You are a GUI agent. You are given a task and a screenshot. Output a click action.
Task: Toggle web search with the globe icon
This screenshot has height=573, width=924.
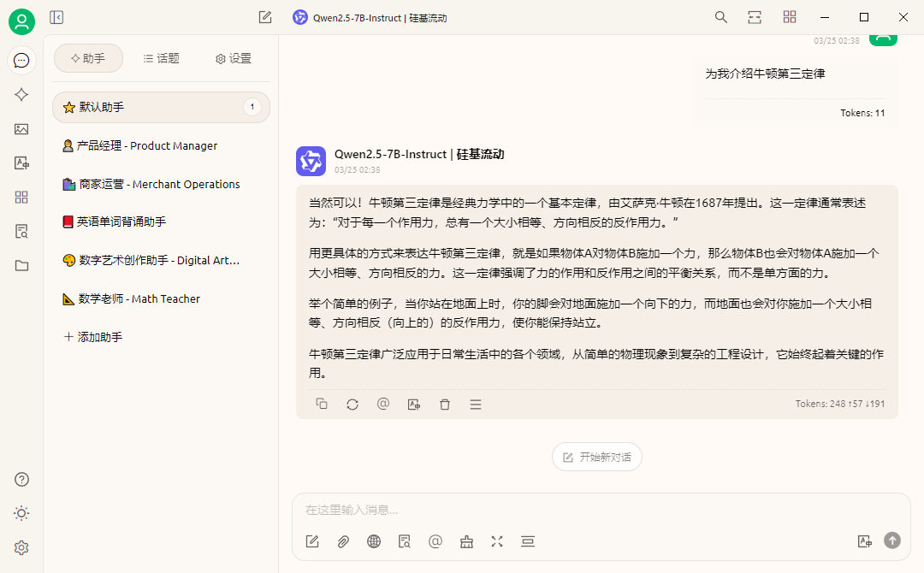(x=374, y=541)
